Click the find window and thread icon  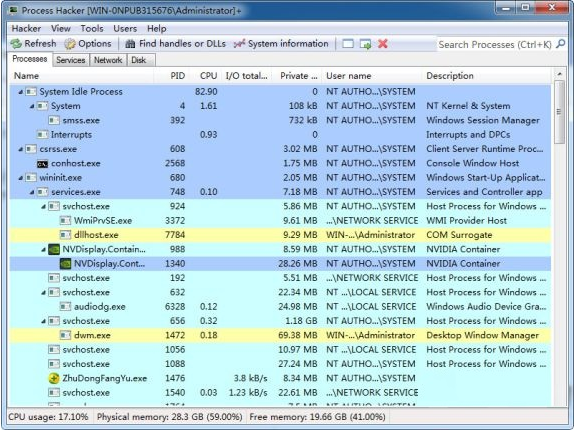[365, 44]
